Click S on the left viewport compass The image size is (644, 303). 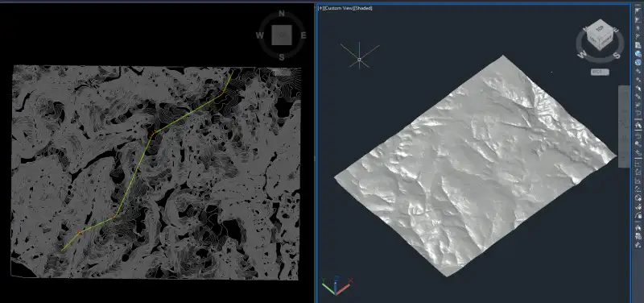pyautogui.click(x=282, y=57)
